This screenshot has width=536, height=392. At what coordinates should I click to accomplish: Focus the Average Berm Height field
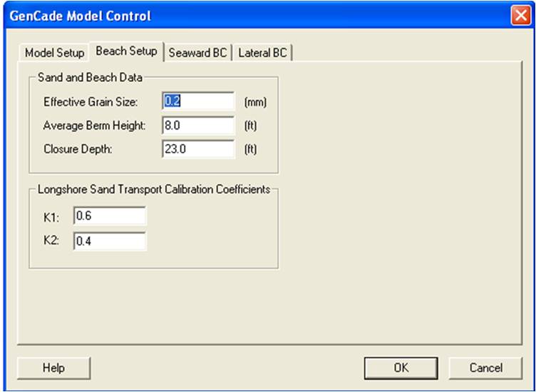click(199, 125)
